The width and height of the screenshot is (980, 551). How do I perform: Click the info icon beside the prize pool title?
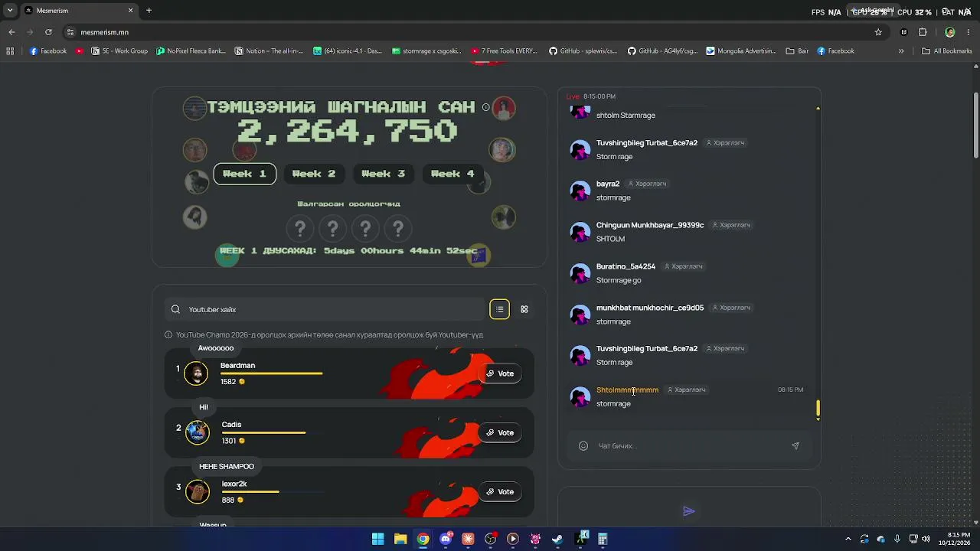point(485,107)
